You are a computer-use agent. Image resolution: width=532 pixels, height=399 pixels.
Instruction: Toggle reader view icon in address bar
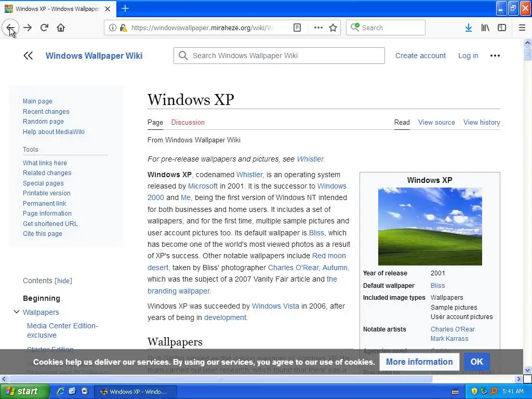coord(297,28)
